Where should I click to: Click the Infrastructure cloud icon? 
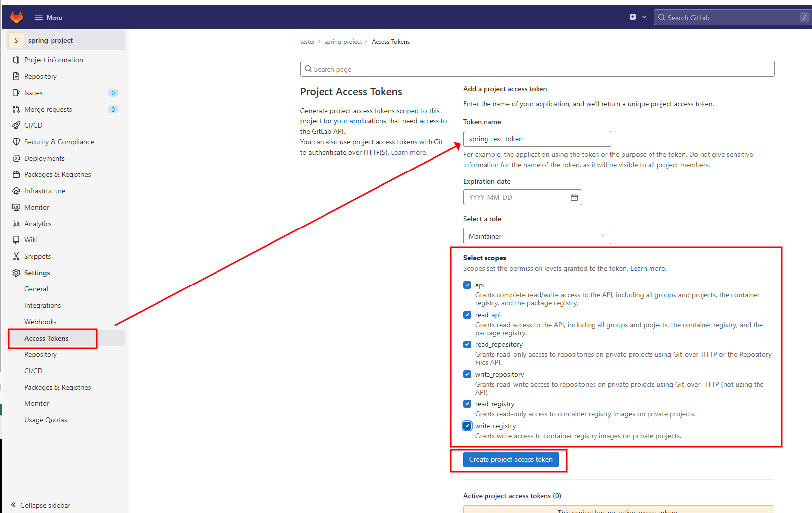tap(16, 191)
